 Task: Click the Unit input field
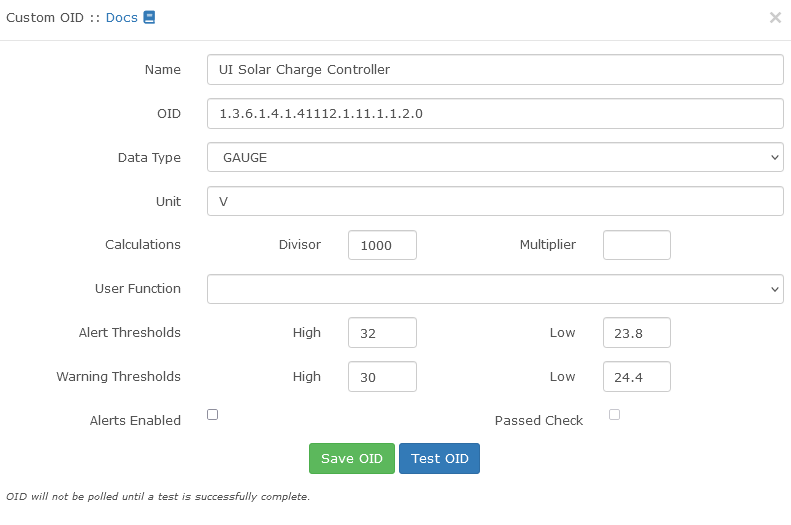click(x=495, y=201)
